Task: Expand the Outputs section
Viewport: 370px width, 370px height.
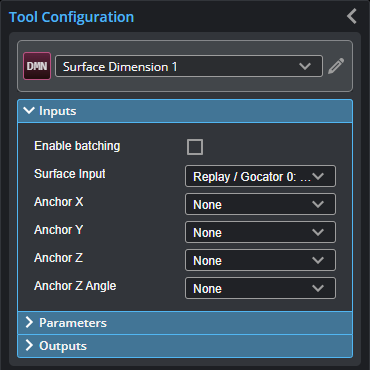Action: click(x=185, y=346)
